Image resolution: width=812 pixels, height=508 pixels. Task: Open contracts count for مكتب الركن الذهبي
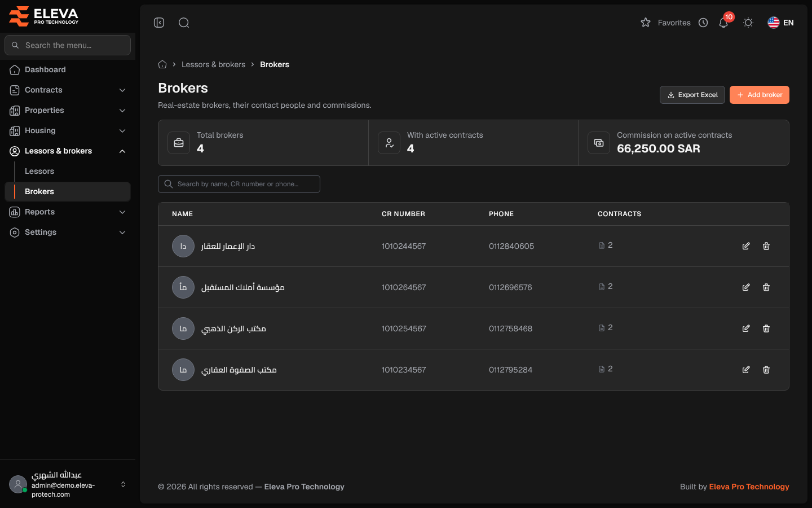tap(606, 328)
